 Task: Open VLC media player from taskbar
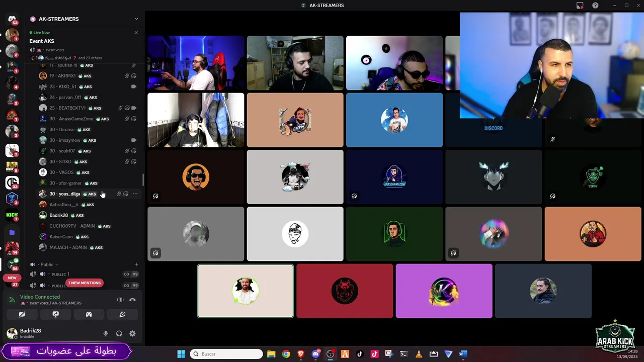coord(419,354)
